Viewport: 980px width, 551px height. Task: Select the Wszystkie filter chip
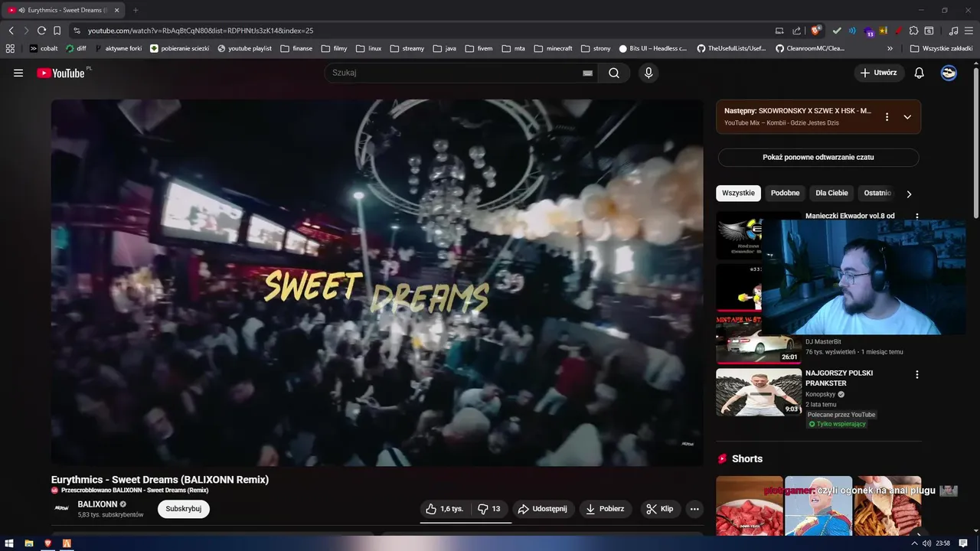(738, 194)
